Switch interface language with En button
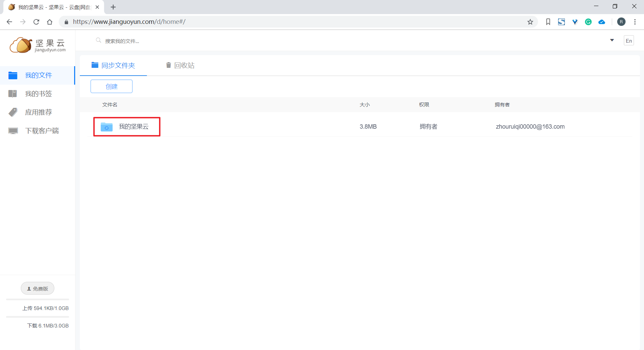The image size is (644, 350). pos(629,40)
